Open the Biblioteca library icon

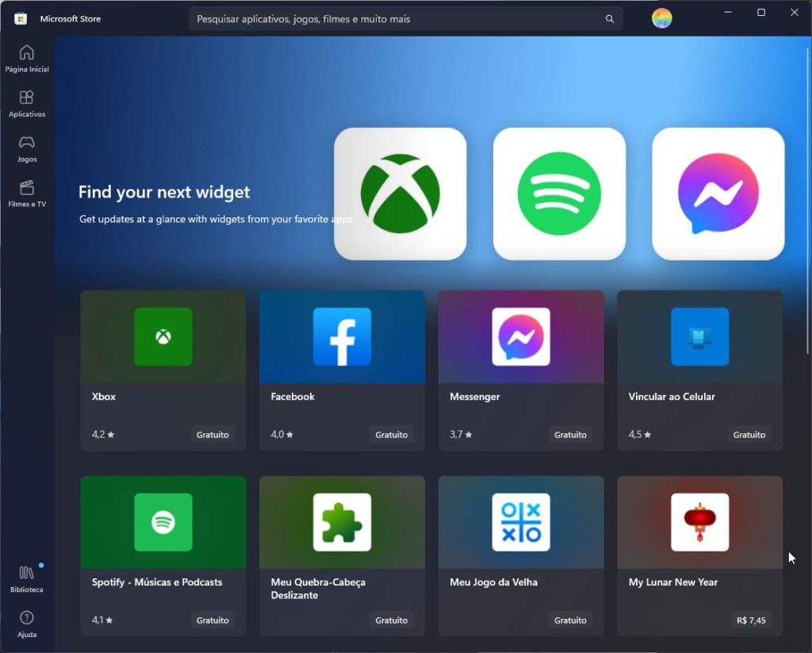pos(26,573)
